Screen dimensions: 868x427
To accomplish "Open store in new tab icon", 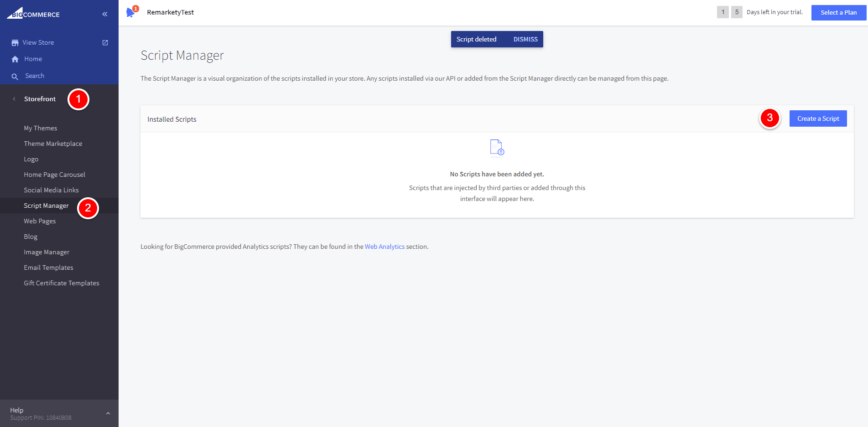I will coord(105,42).
